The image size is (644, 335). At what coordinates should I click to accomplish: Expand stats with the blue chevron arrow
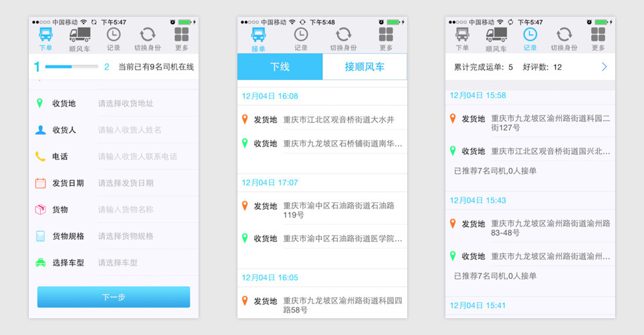click(x=604, y=67)
